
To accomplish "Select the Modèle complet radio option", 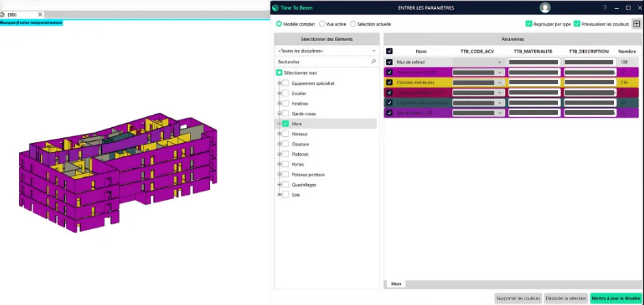I will tap(279, 24).
